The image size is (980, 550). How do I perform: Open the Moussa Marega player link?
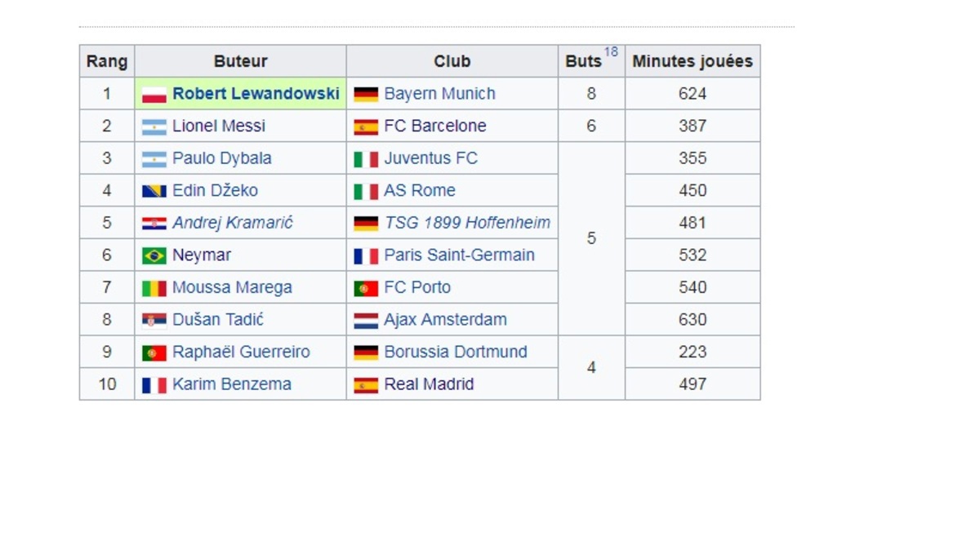tap(232, 287)
